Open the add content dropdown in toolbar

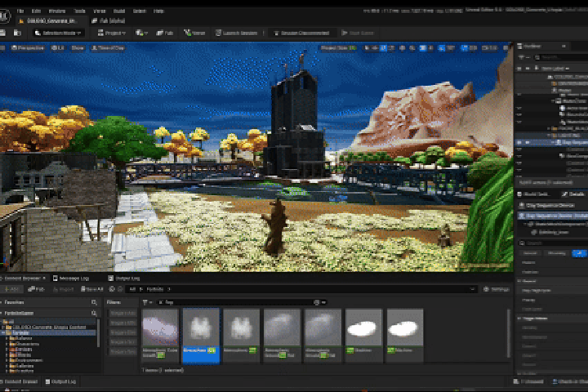[141, 33]
